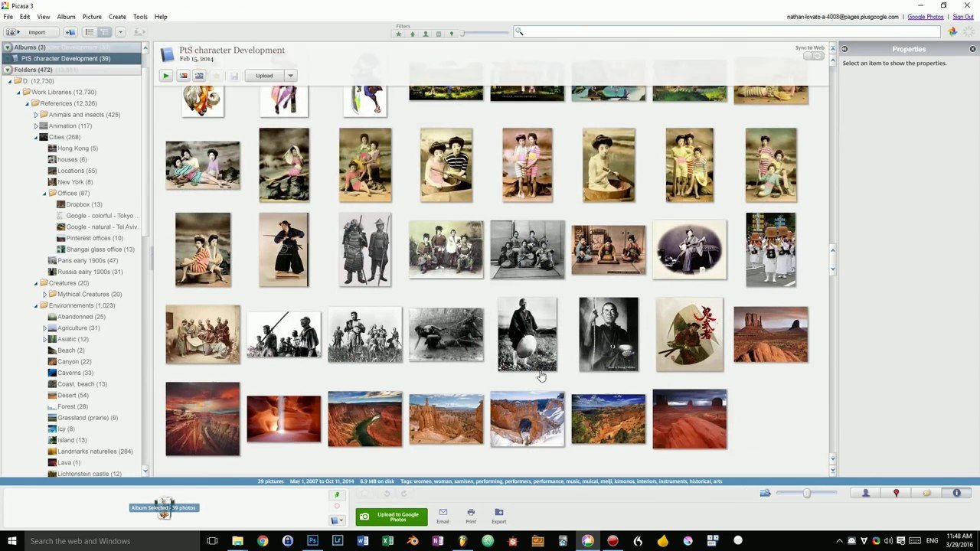Toggle the Sync to Web switch
980x551 pixels.
pos(813,56)
